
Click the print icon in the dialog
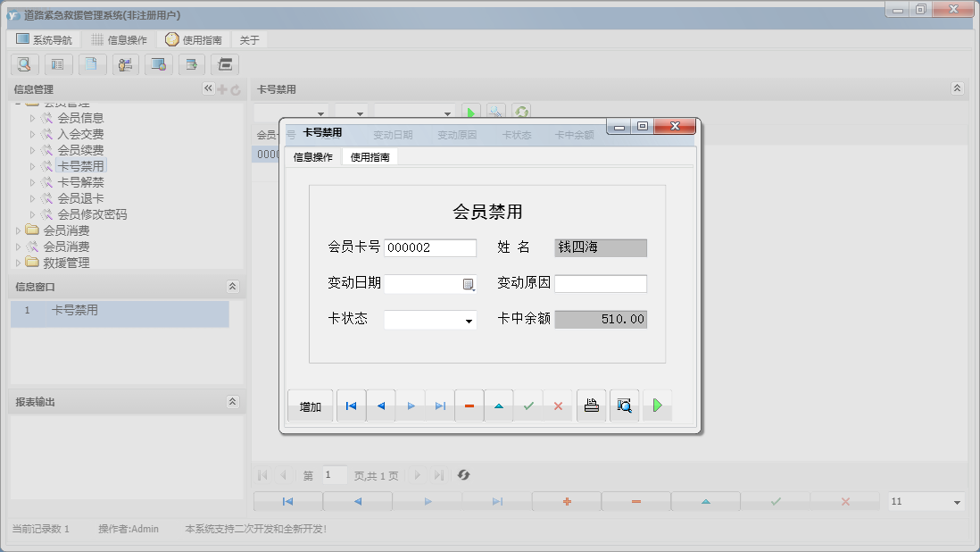[x=591, y=405]
